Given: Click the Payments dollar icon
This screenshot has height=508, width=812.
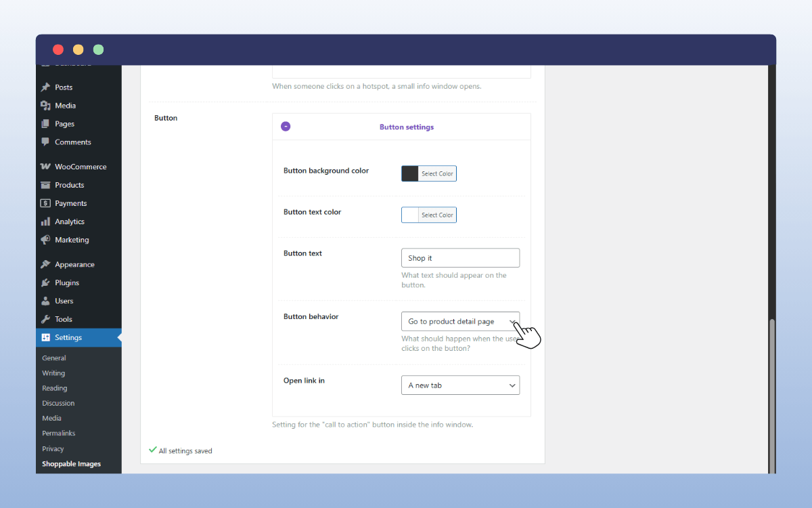Looking at the screenshot, I should 45,203.
